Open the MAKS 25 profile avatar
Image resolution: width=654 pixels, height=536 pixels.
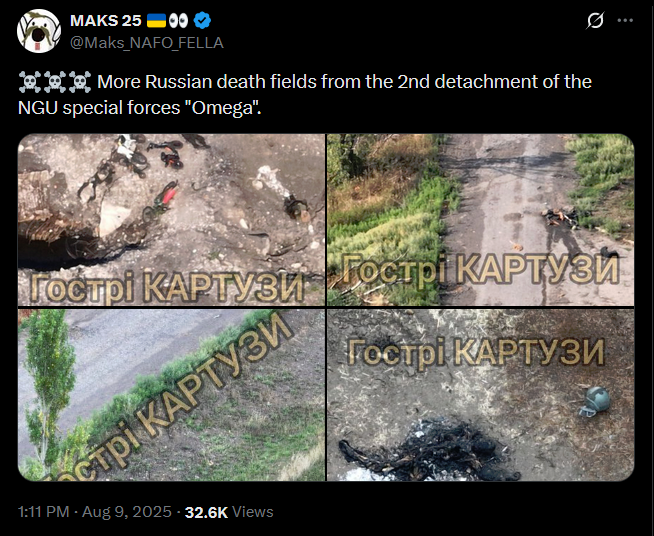coord(39,31)
